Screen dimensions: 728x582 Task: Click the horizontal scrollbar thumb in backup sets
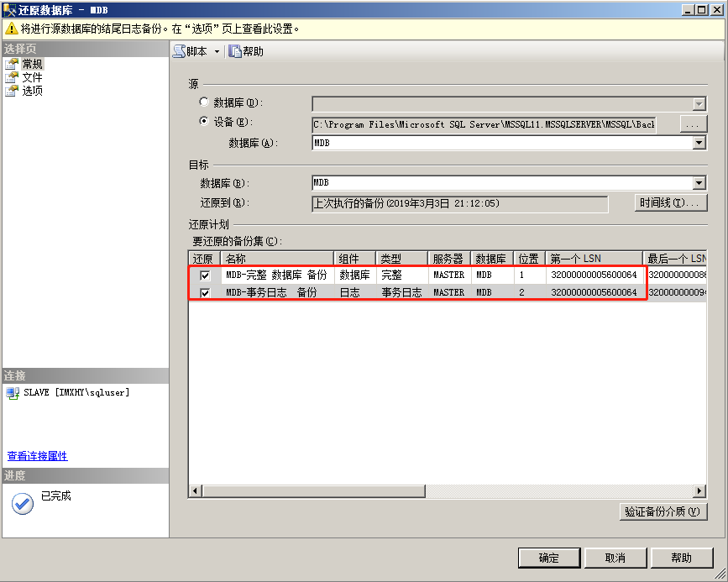pyautogui.click(x=314, y=491)
